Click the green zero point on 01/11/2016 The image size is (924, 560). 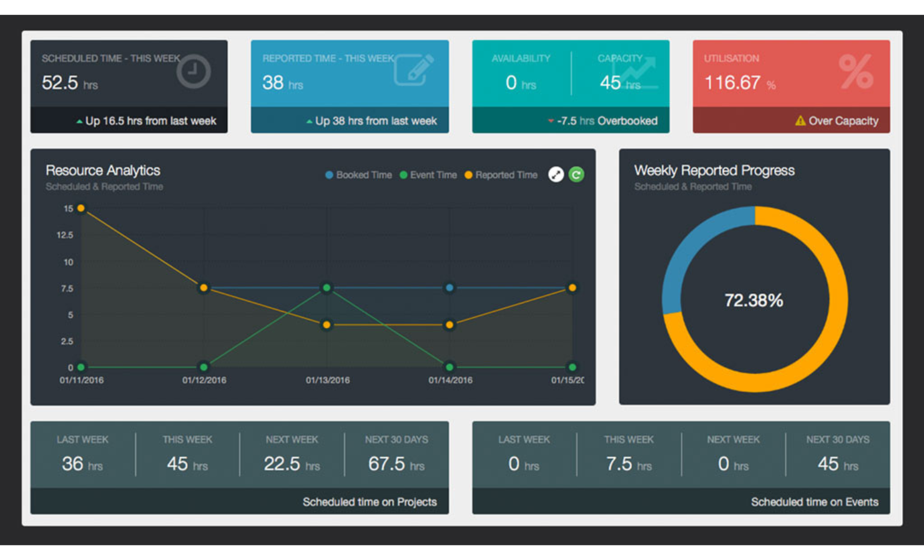[x=81, y=367]
